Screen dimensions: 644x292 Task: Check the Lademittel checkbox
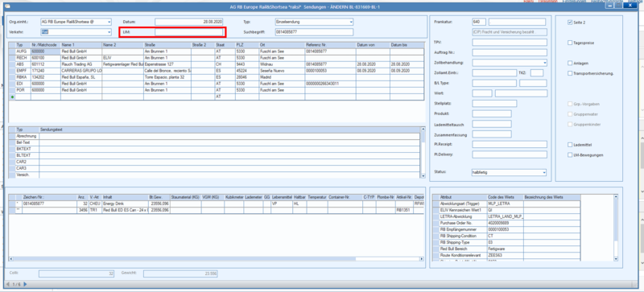pyautogui.click(x=570, y=145)
